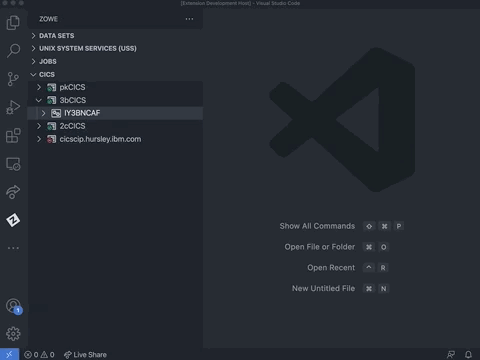Select the Zowe Explorer icon
The image size is (480, 360).
(13, 220)
